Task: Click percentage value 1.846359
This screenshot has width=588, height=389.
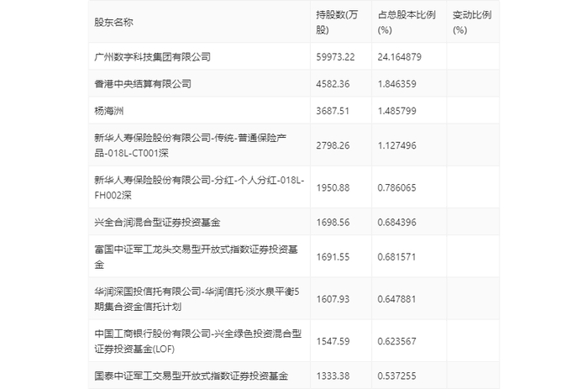Action: 396,84
